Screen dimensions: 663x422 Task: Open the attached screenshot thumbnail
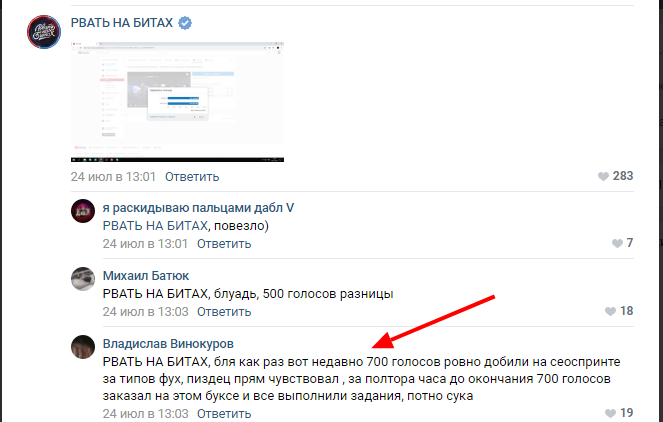(x=177, y=102)
